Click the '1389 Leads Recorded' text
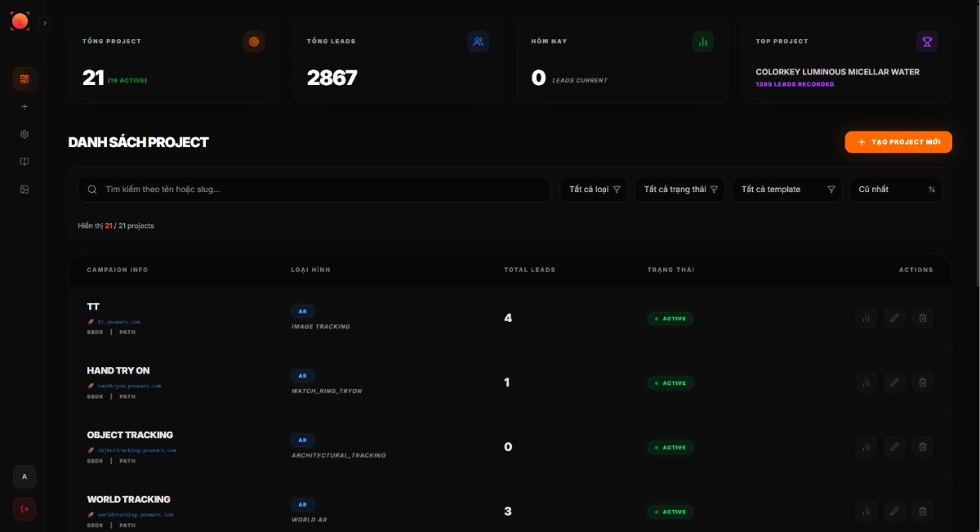 tap(795, 84)
